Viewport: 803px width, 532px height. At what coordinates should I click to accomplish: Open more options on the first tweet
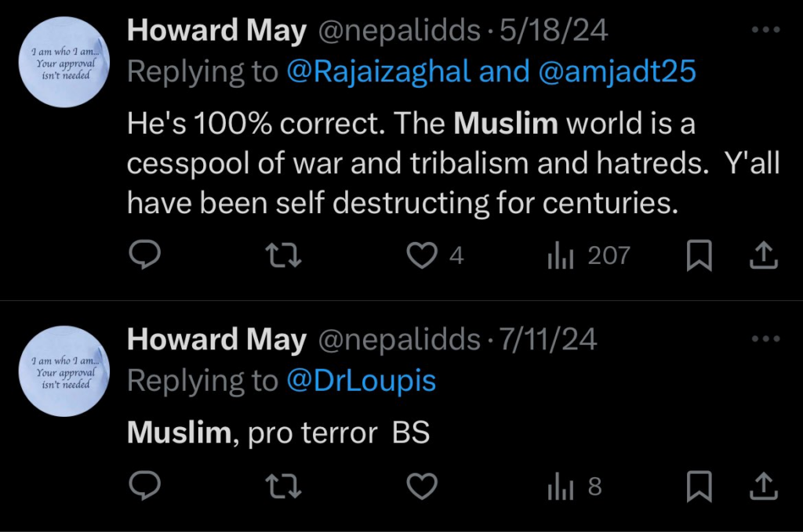(x=765, y=27)
